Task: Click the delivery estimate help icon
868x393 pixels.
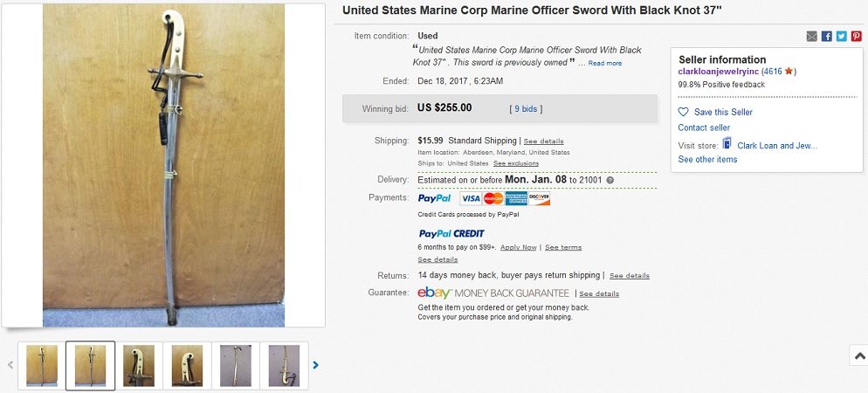Action: tap(610, 180)
